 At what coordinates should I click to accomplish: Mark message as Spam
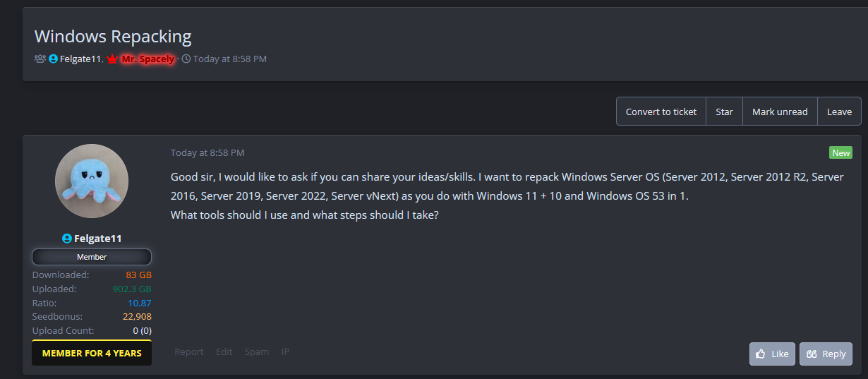257,351
